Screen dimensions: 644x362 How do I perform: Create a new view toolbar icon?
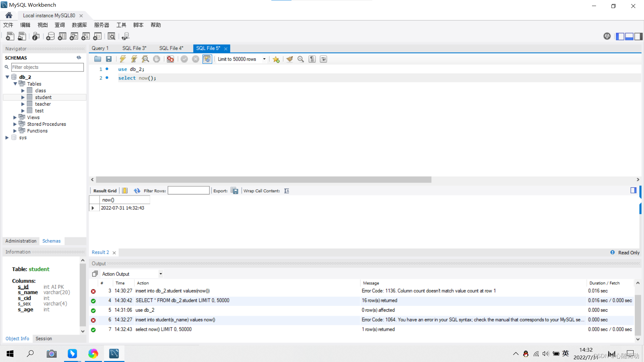pos(74,36)
